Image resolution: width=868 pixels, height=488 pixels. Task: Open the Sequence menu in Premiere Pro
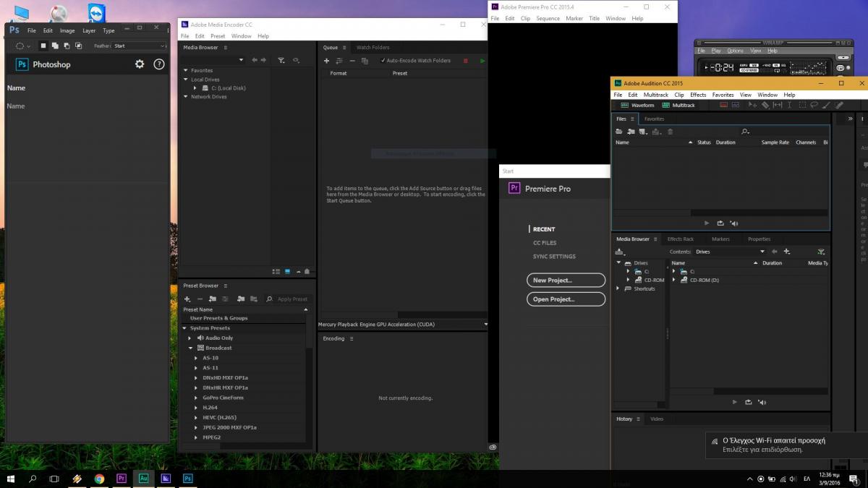(548, 19)
